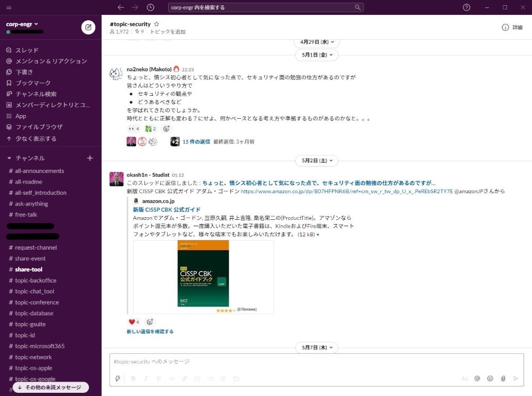The width and height of the screenshot is (532, 396).
Task: Toggle italic formatting in the message input
Action: [x=145, y=378]
